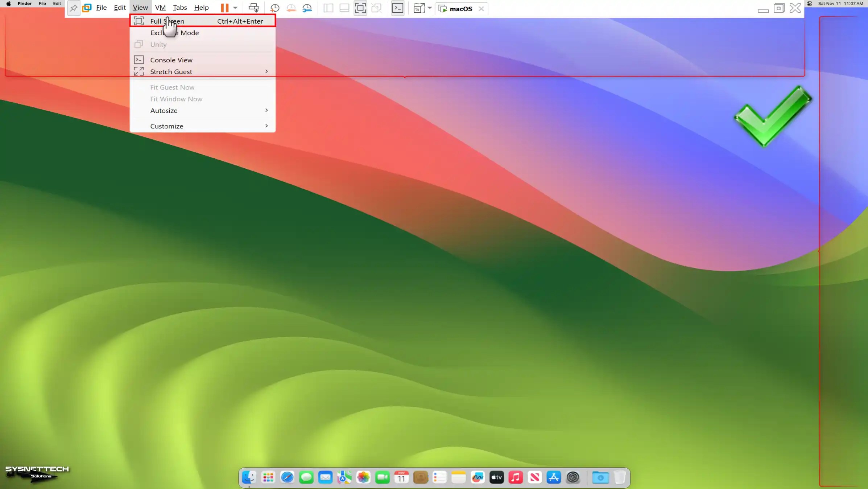Image resolution: width=868 pixels, height=489 pixels.
Task: Open the VM menu
Action: (x=160, y=7)
